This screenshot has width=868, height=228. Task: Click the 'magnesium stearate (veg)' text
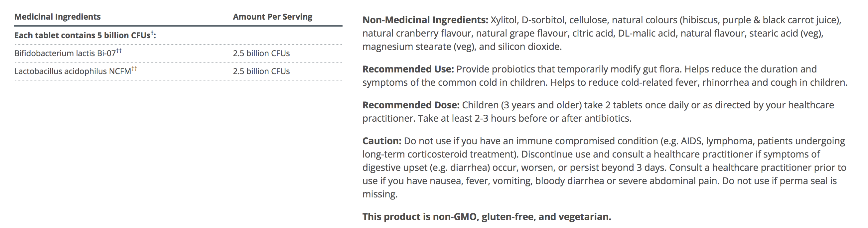pyautogui.click(x=418, y=47)
